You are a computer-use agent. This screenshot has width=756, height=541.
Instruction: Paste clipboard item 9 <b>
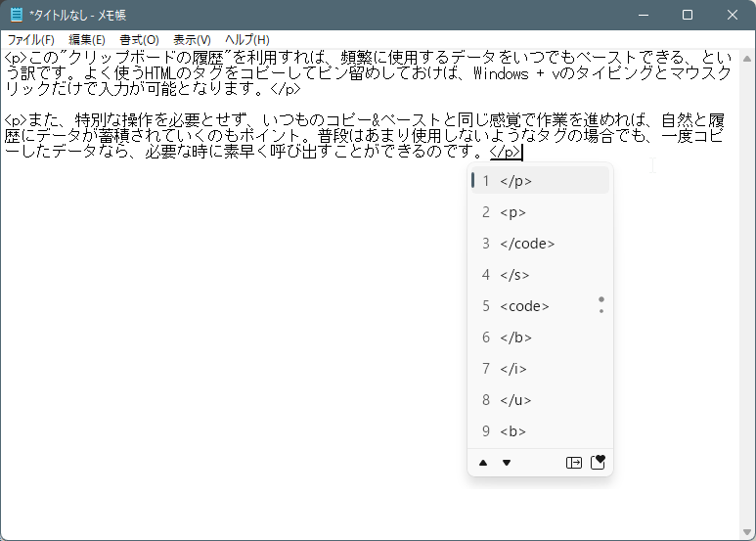coord(540,431)
